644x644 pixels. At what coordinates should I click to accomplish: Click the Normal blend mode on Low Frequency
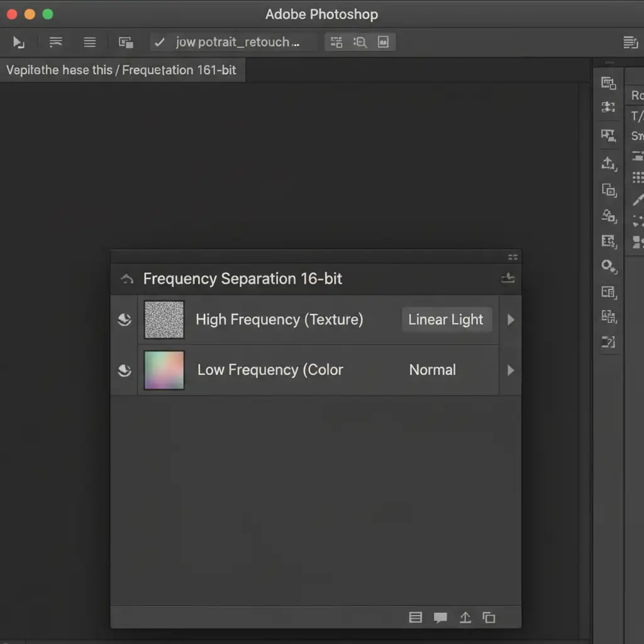click(x=433, y=370)
